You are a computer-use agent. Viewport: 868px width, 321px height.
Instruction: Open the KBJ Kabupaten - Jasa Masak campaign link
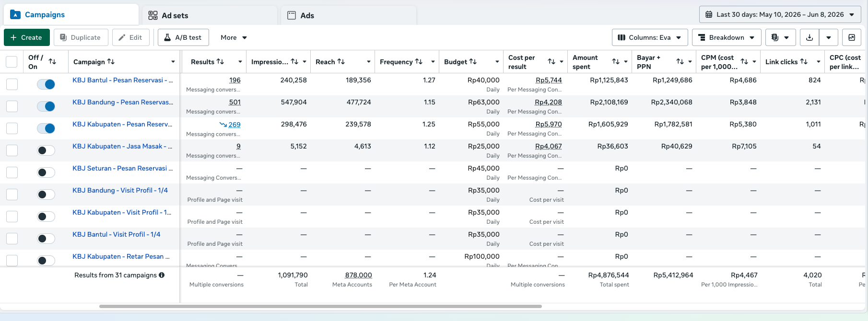click(122, 146)
